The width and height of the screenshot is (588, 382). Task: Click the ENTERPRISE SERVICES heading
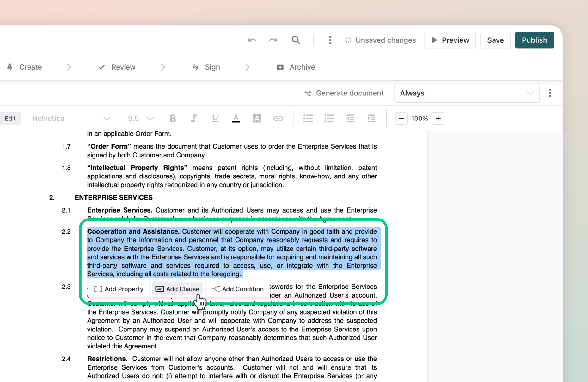(113, 197)
